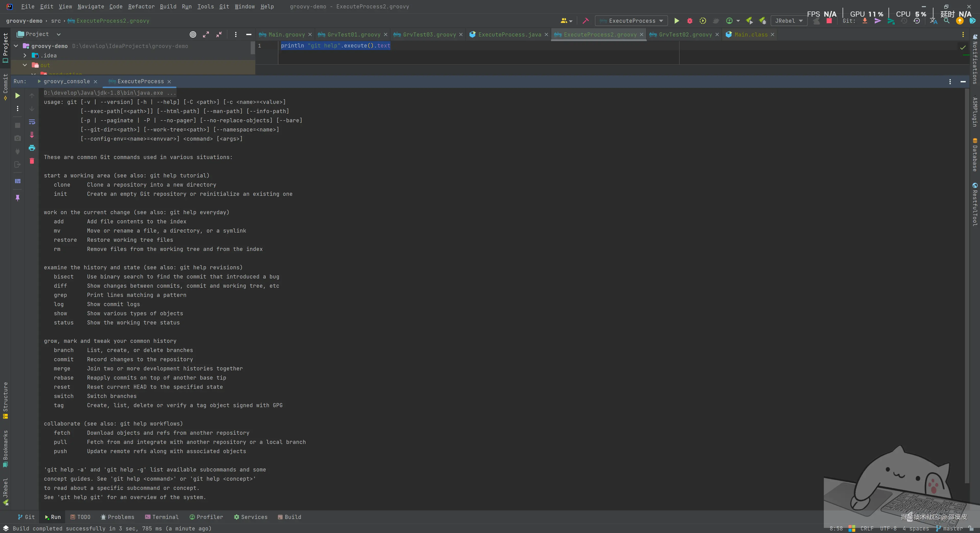The width and height of the screenshot is (980, 533).
Task: Click Select Opened File target icon
Action: pyautogui.click(x=193, y=35)
